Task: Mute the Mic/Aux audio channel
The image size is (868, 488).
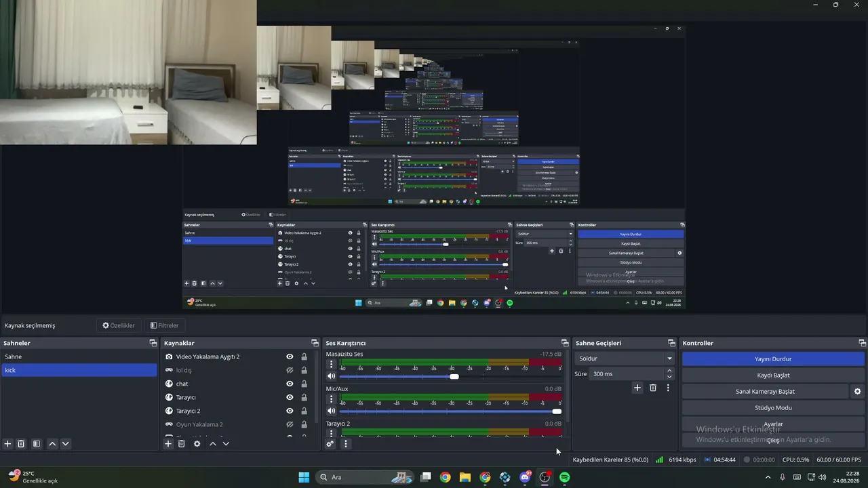Action: 332,411
